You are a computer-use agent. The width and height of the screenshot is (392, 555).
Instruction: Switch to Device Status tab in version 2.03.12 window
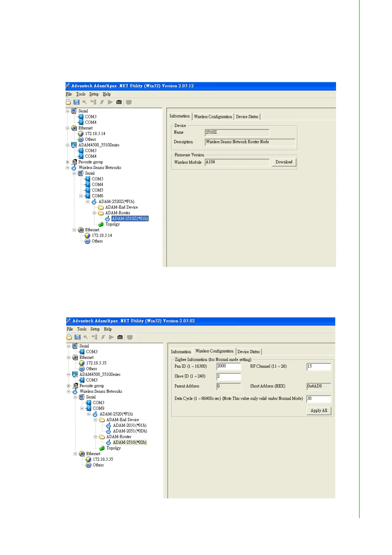(x=247, y=117)
